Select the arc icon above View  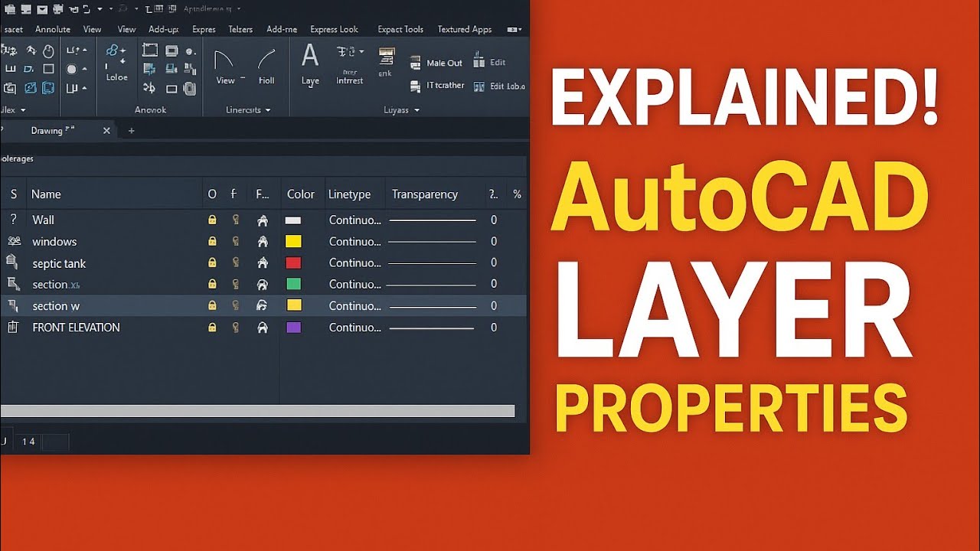click(224, 60)
